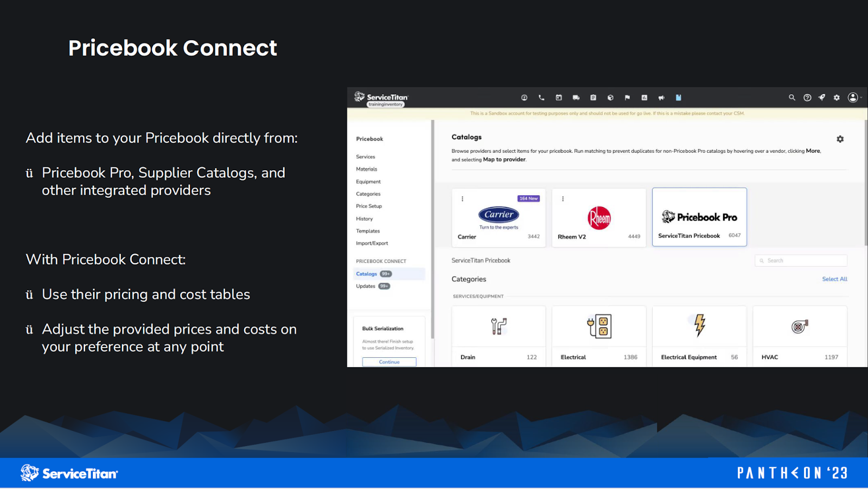
Task: Click the catalog Search input field
Action: click(800, 260)
